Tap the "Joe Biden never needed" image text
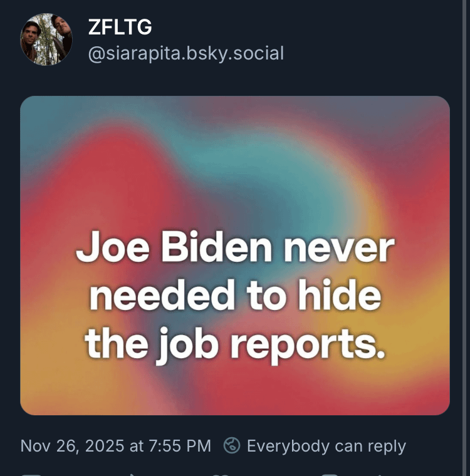This screenshot has width=470, height=476. (x=235, y=249)
